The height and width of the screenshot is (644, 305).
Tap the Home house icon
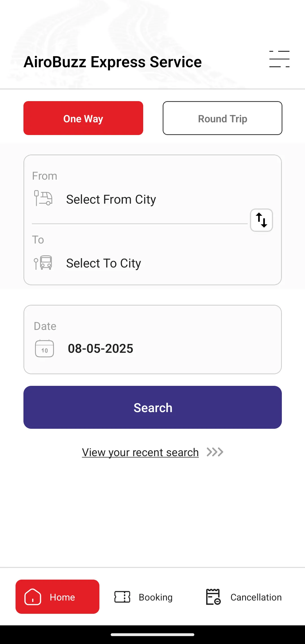point(33,597)
